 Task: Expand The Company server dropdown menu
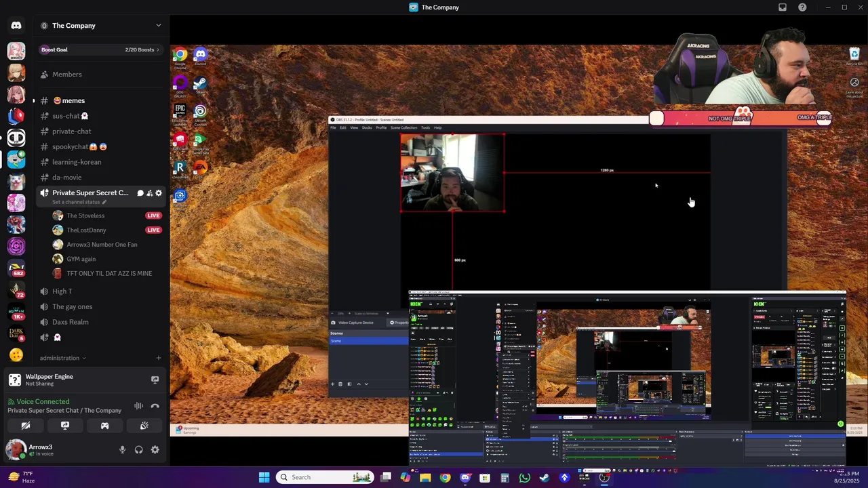click(159, 26)
